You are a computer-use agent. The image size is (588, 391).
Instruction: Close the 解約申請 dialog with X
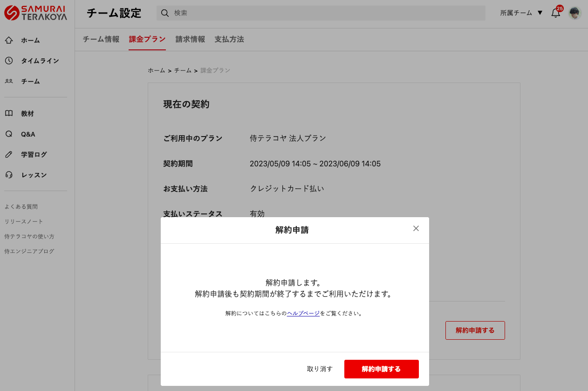click(x=416, y=228)
